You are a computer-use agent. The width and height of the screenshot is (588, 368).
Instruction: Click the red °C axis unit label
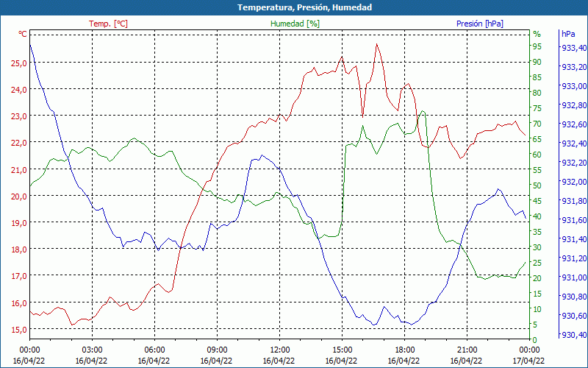(23, 34)
